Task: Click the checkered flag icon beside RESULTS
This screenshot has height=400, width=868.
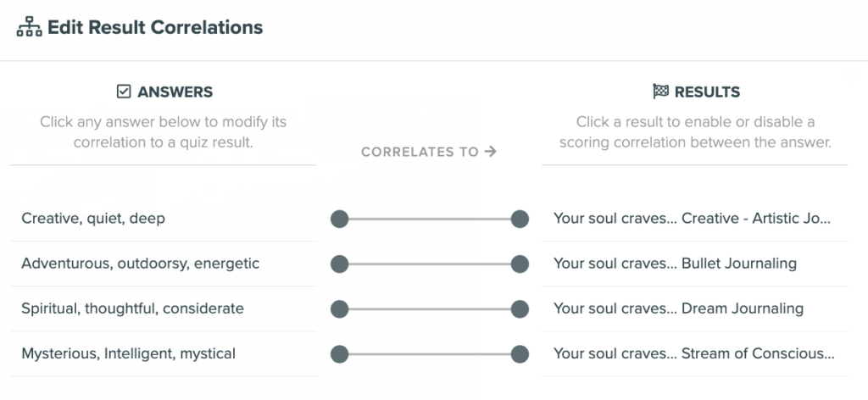Action: 660,92
